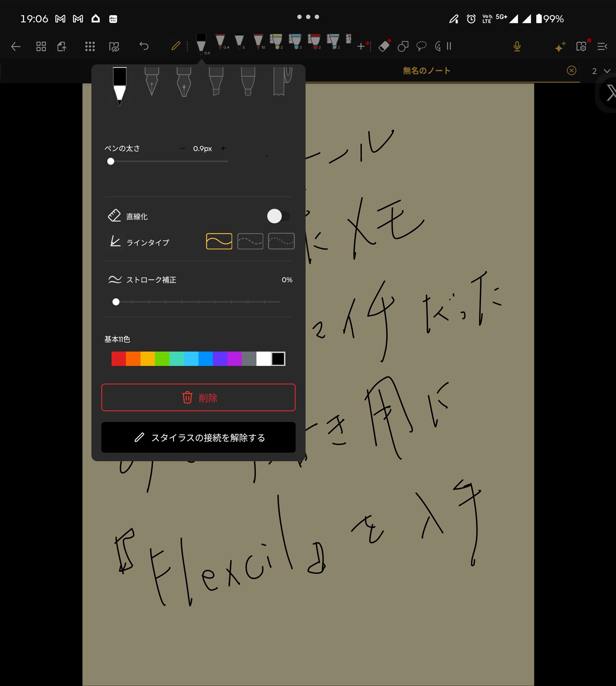Screen dimensions: 616x686
Task: Pick the red color swatch
Action: click(119, 359)
